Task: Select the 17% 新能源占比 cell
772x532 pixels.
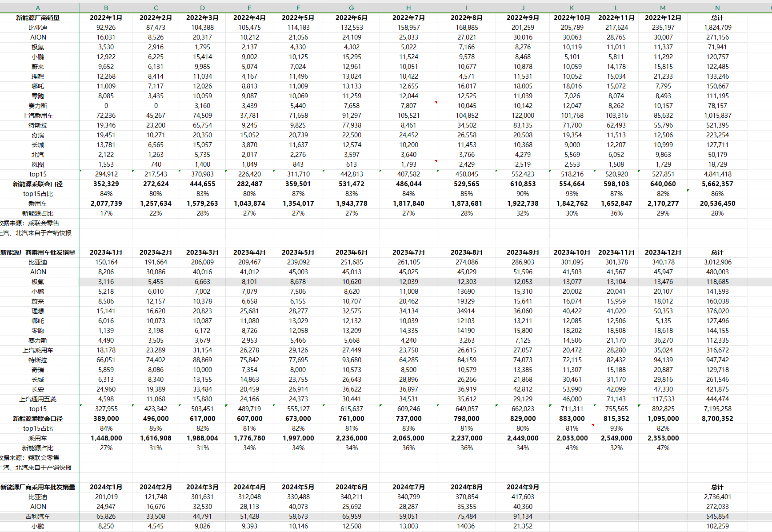Action: click(106, 213)
